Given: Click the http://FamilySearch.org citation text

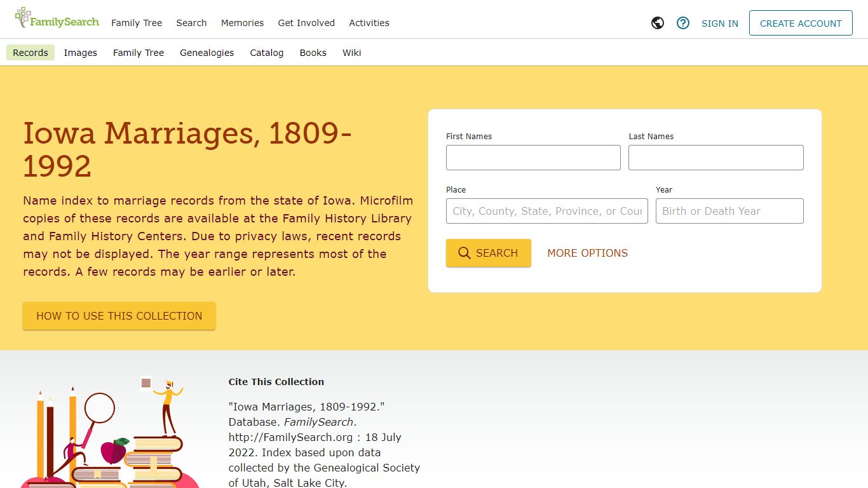Looking at the screenshot, I should pyautogui.click(x=290, y=437).
